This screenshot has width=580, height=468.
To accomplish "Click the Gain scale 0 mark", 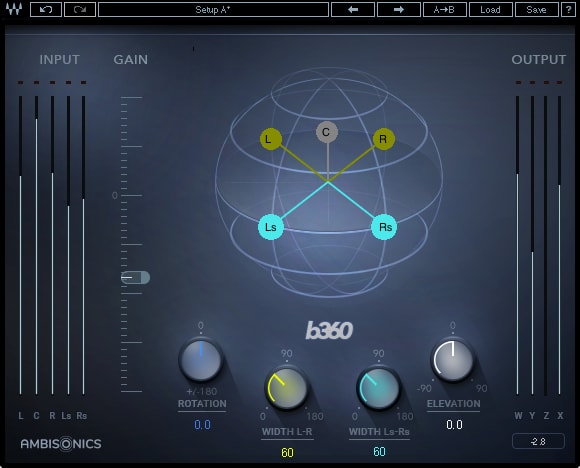I will (x=115, y=195).
